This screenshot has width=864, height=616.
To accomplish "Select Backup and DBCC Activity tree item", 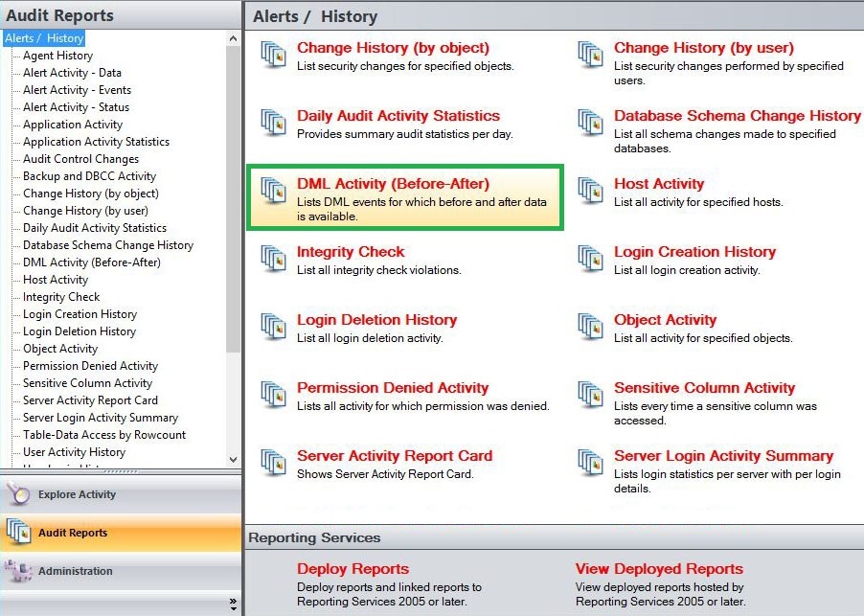I will click(89, 176).
